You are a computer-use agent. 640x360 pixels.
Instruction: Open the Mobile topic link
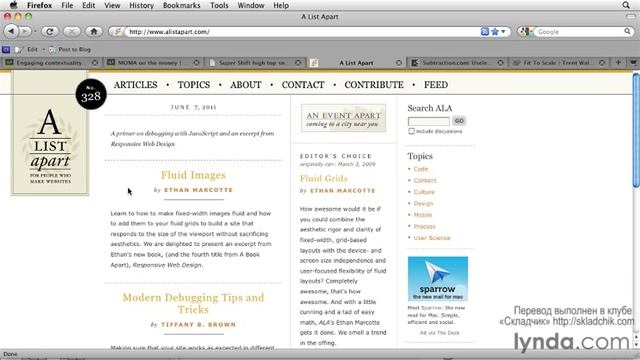click(423, 215)
